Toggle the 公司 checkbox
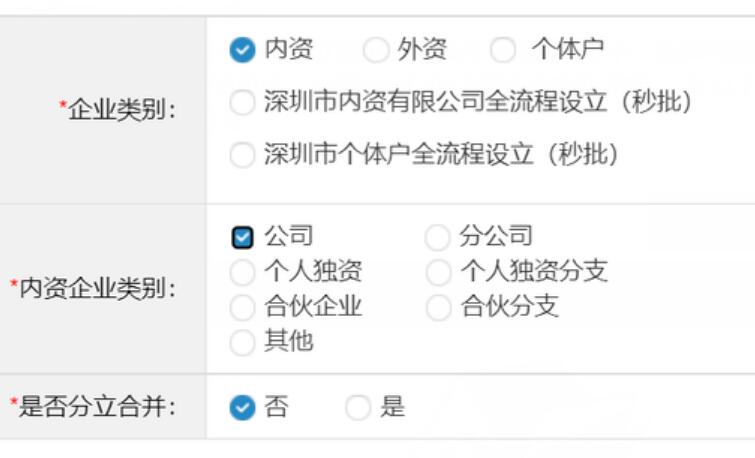Image resolution: width=755 pixels, height=458 pixels. [242, 237]
